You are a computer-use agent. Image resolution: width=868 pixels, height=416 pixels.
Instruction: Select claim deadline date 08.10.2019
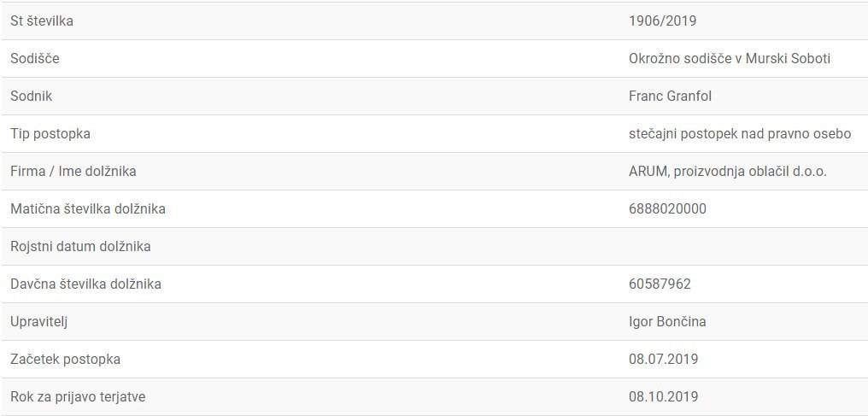click(663, 397)
